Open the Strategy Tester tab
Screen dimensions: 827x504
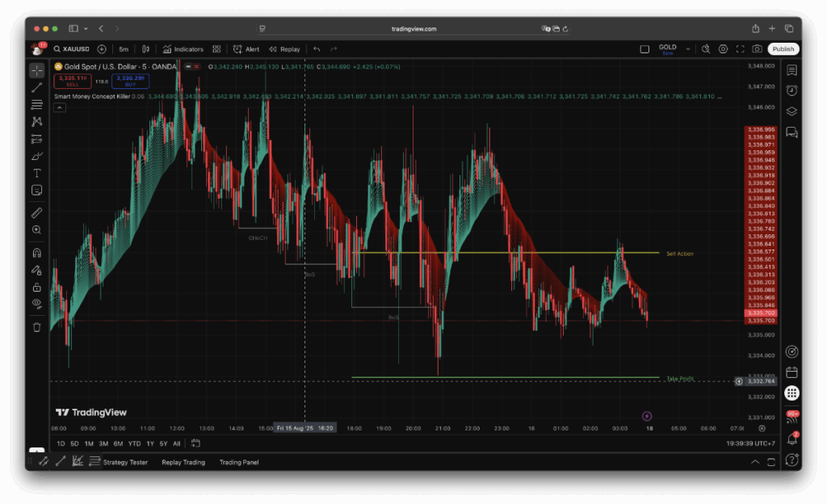(x=124, y=462)
